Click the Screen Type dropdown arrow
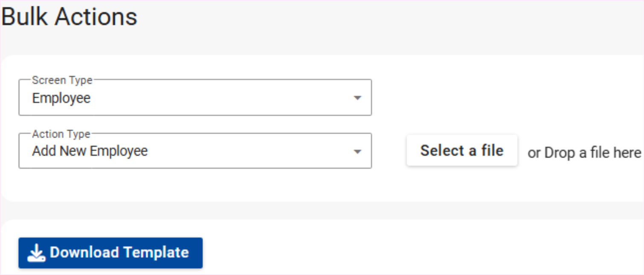The width and height of the screenshot is (644, 275). [357, 98]
